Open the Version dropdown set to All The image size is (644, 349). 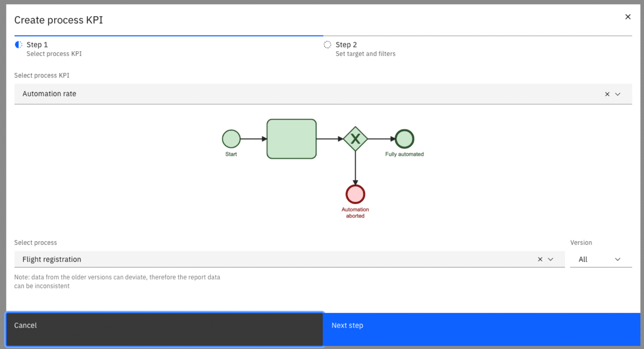click(601, 259)
